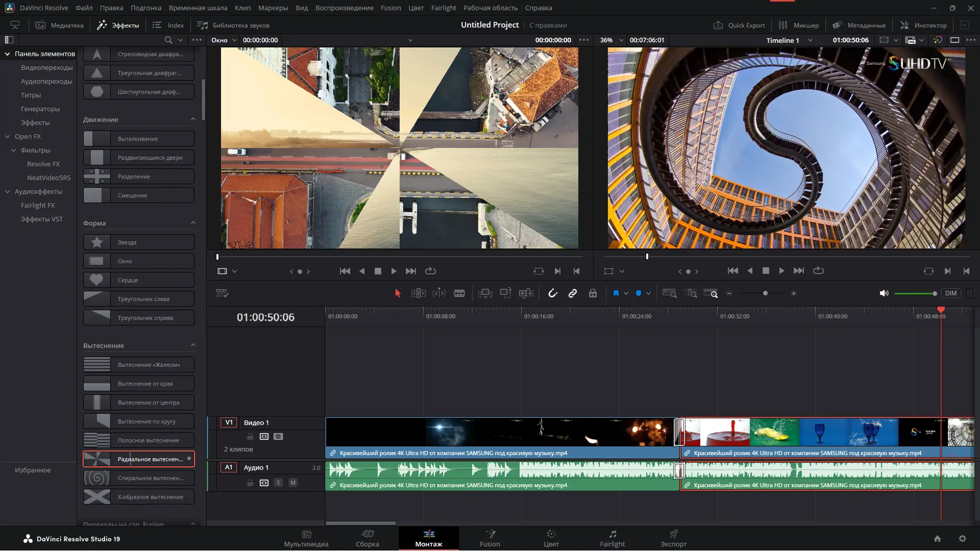Mute Audio 1 track with M button

pyautogui.click(x=293, y=483)
